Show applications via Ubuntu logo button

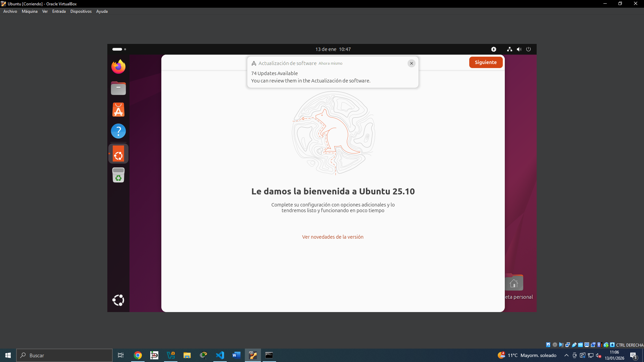(x=118, y=300)
